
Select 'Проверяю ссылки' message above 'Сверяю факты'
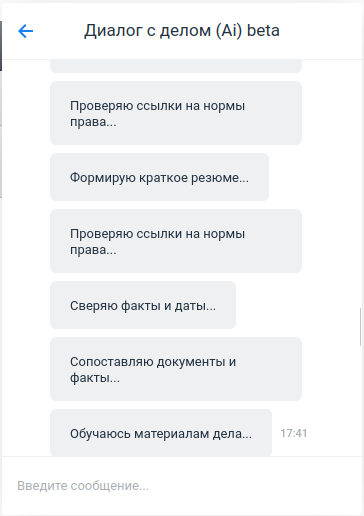(176, 241)
